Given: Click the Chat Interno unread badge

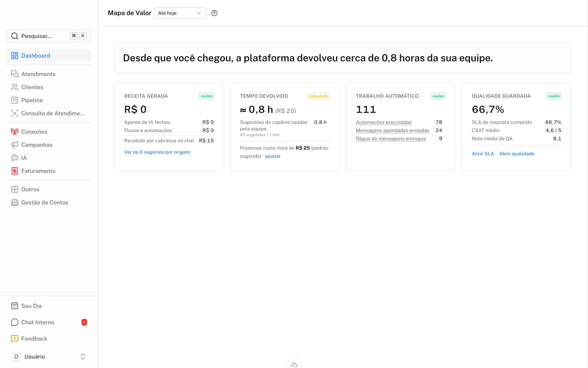Looking at the screenshot, I should (x=84, y=322).
